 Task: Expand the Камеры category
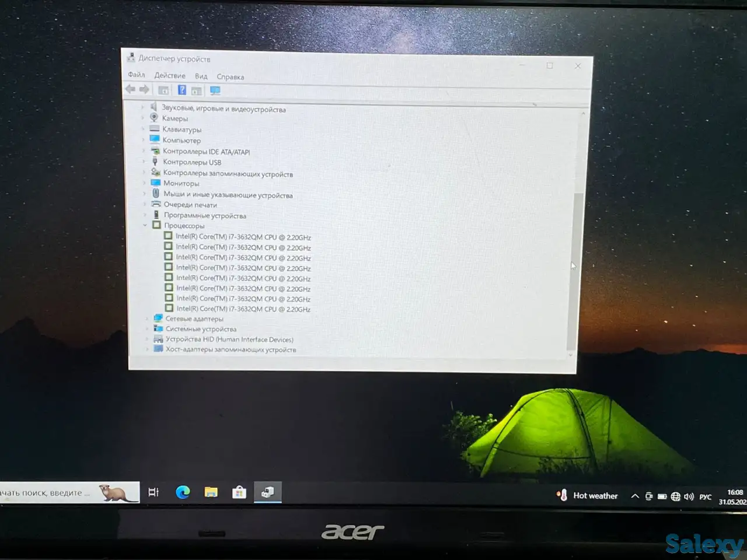(143, 118)
